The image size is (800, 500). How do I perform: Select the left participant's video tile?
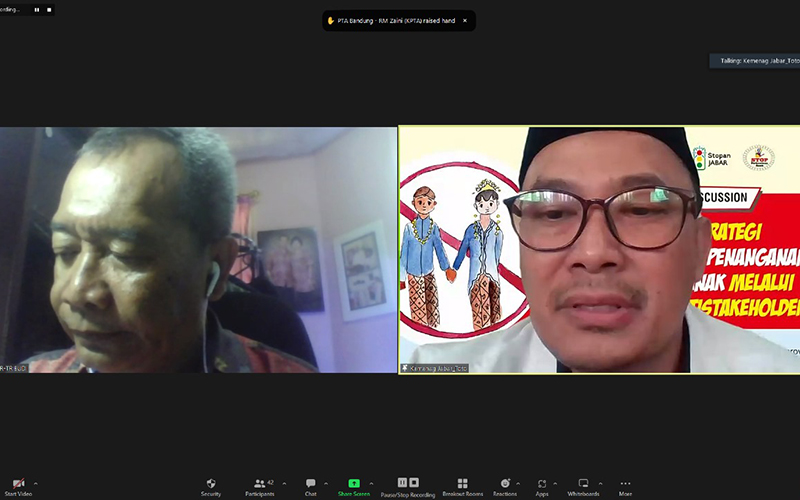click(198, 249)
